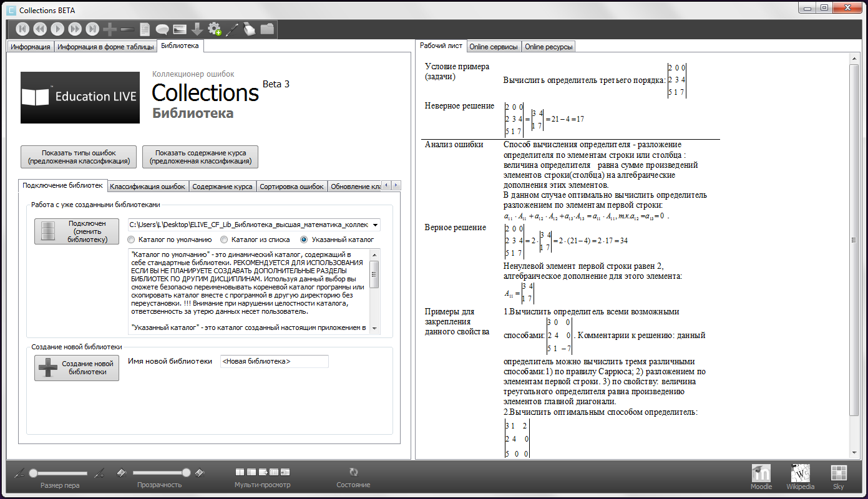Click the picture image toolbar icon
Image resolution: width=868 pixels, height=499 pixels.
[180, 29]
